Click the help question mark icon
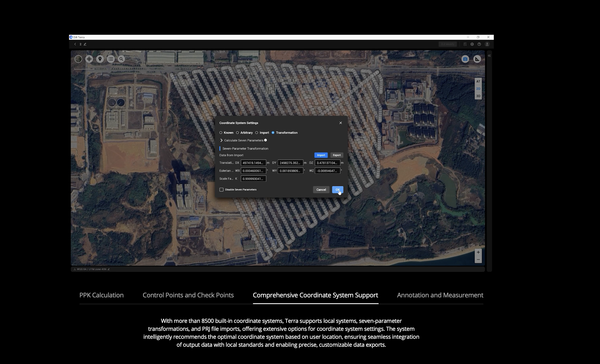The image size is (600, 364). point(479,44)
